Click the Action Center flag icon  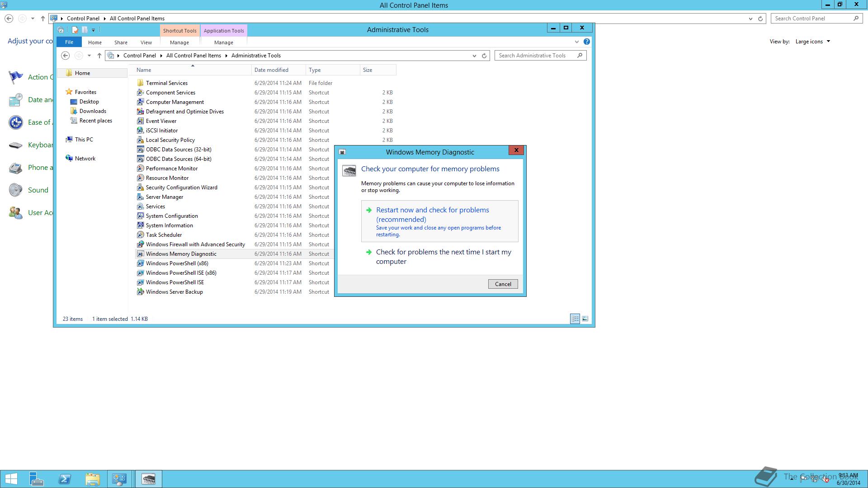15,77
